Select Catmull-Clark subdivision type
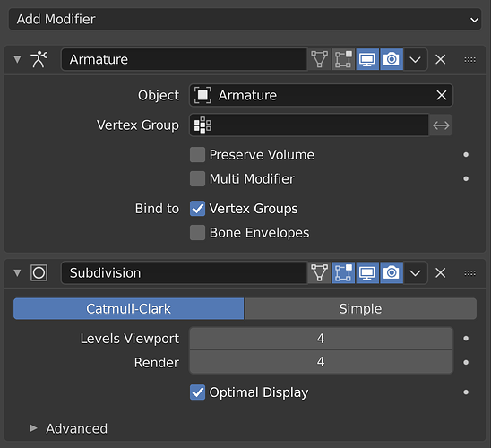Image resolution: width=491 pixels, height=448 pixels. (128, 309)
